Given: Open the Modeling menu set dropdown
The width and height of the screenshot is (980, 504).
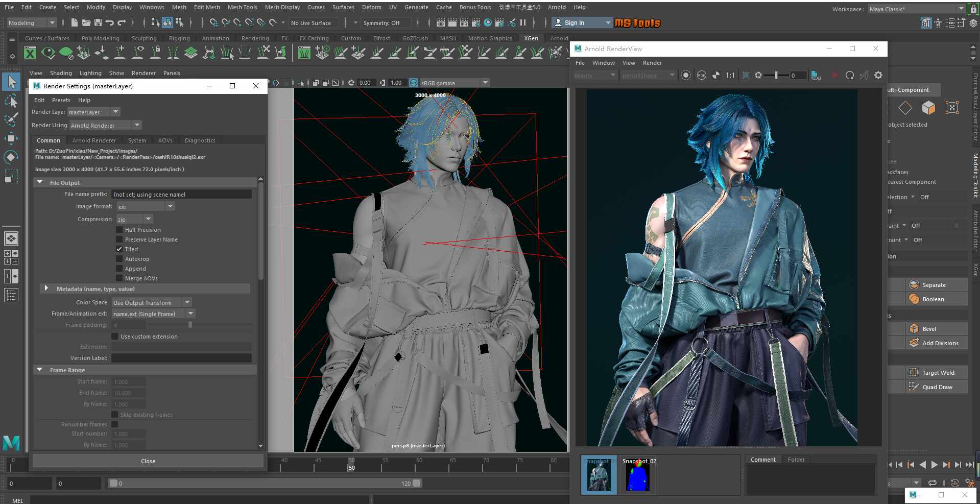Looking at the screenshot, I should point(32,22).
